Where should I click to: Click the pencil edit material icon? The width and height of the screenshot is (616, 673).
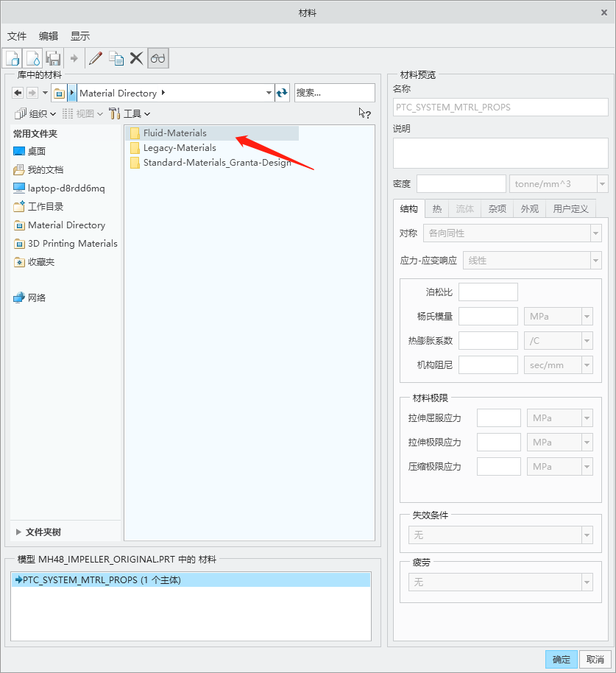click(x=96, y=58)
